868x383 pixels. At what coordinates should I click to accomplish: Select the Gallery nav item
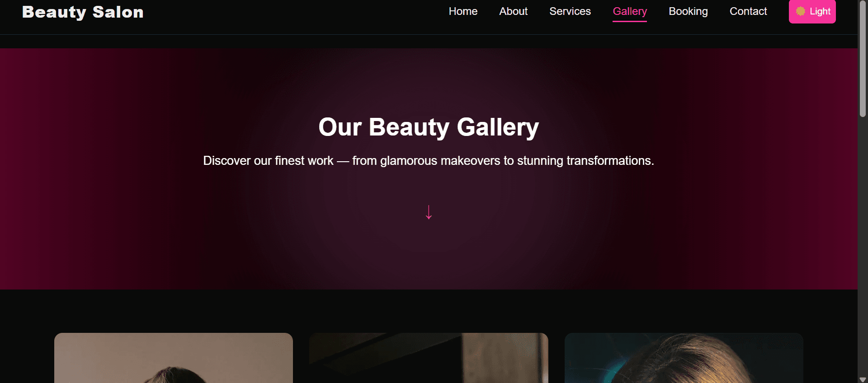[x=629, y=11]
